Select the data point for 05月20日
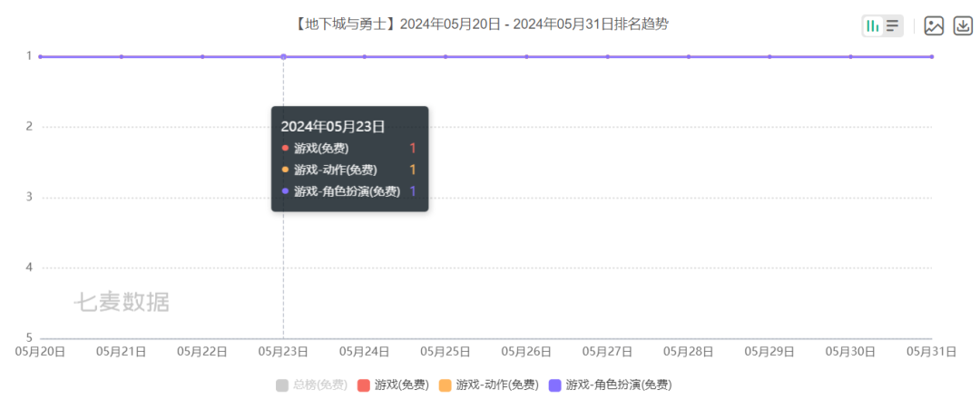The height and width of the screenshot is (400, 980). tap(41, 57)
